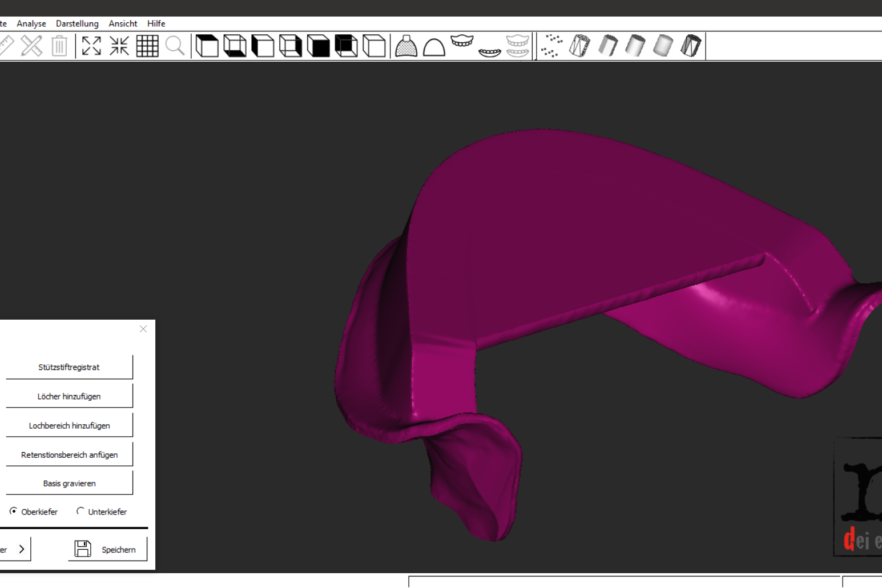Open the Darstellung menu

(77, 23)
